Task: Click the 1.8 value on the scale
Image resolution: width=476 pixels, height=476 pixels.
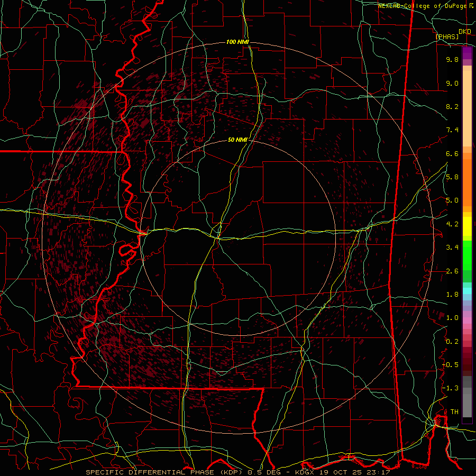Action: (452, 295)
